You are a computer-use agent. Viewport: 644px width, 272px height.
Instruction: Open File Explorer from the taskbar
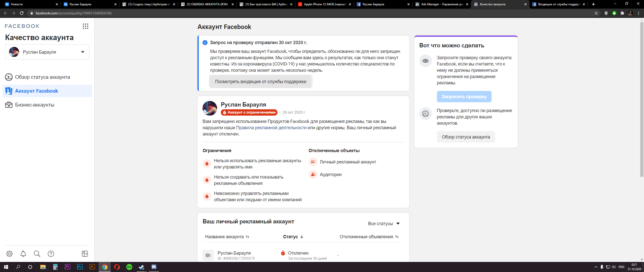[43, 267]
